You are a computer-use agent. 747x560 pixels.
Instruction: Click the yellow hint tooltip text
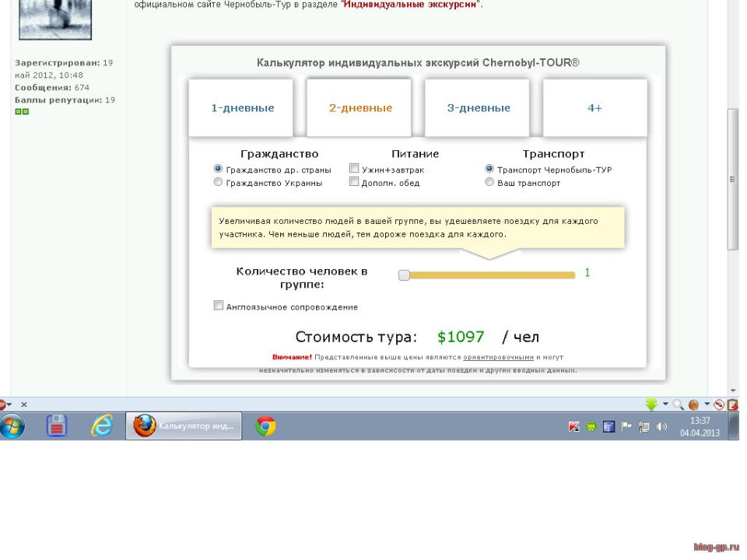pos(409,228)
